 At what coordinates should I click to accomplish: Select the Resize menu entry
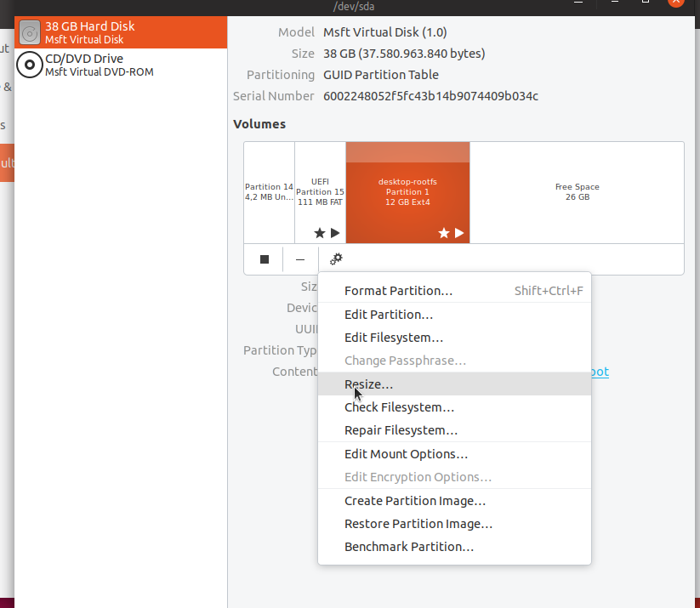coord(454,384)
